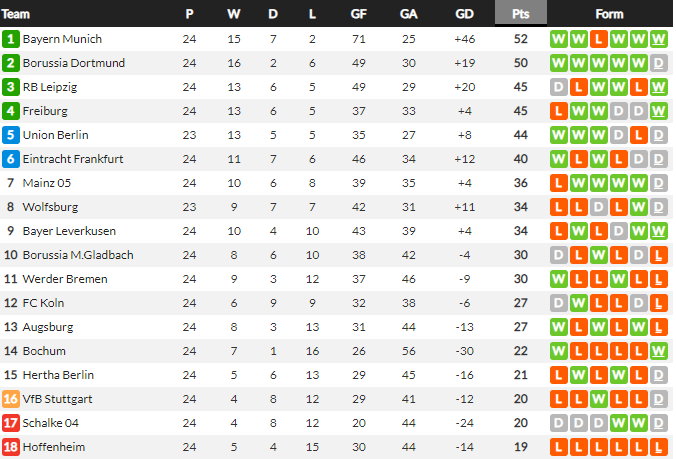Click Schalke 04's red position 17 badge
Screen dimensions: 676x459
(11, 423)
